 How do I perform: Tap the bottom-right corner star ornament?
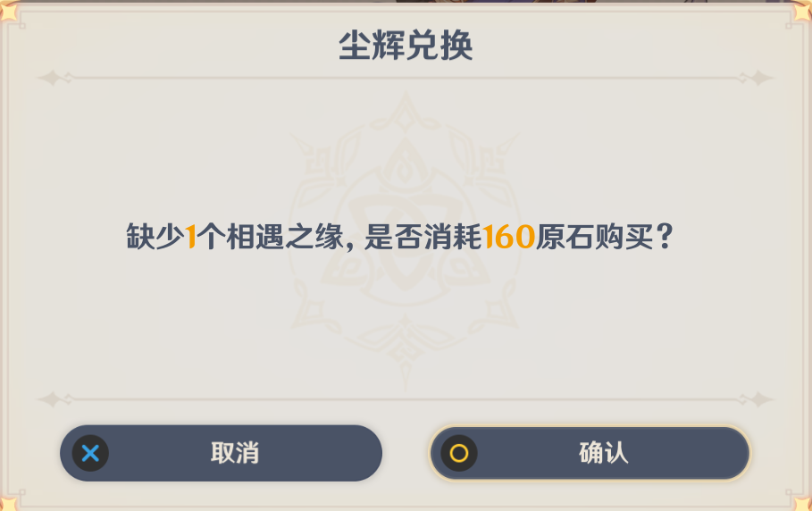coord(803,502)
